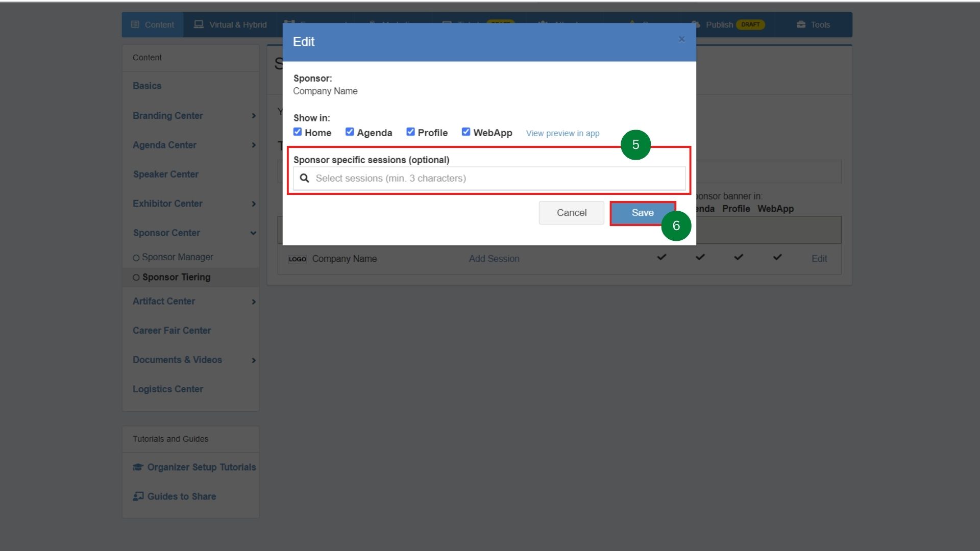This screenshot has width=980, height=551.
Task: Uncheck the Home checkbox
Action: [298, 132]
